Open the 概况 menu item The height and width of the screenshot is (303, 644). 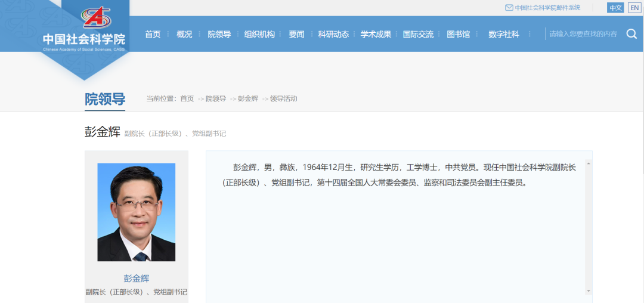click(184, 35)
